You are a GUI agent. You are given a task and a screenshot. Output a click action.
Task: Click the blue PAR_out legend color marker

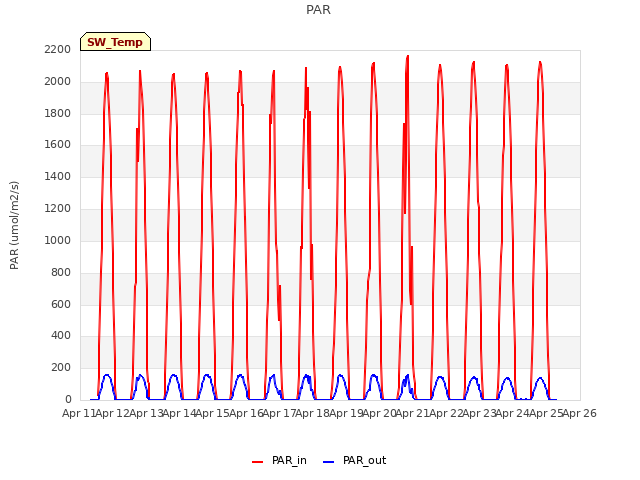click(x=329, y=462)
